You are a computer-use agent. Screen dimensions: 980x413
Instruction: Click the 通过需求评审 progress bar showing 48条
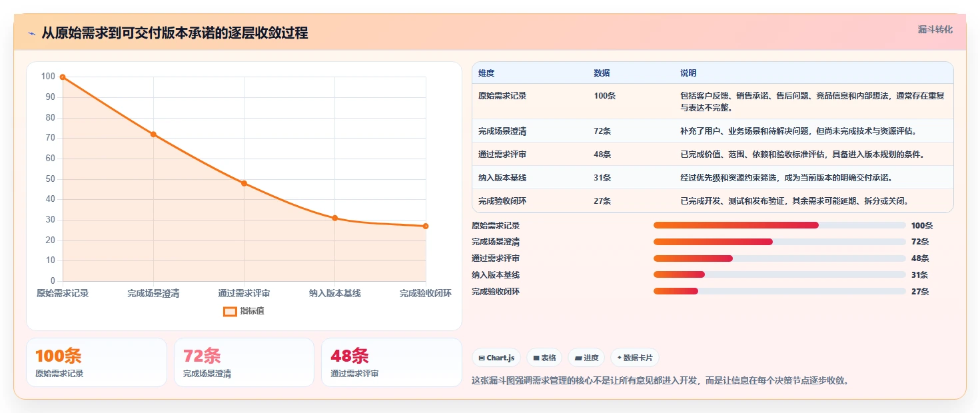point(779,258)
